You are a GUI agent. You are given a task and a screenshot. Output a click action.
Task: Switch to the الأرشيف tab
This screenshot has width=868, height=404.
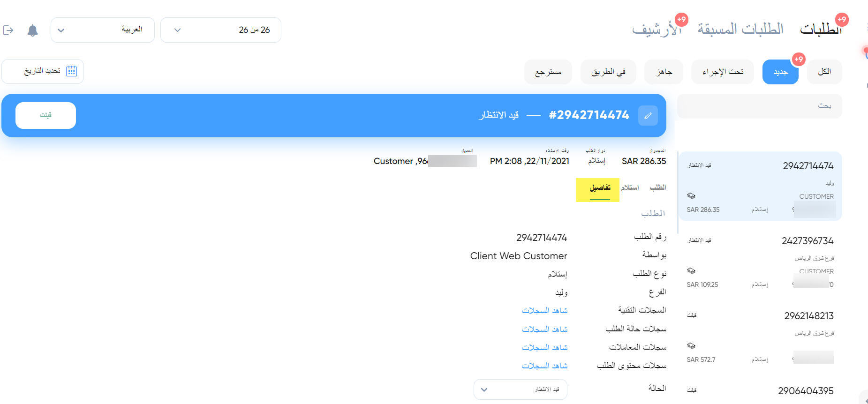click(x=656, y=30)
